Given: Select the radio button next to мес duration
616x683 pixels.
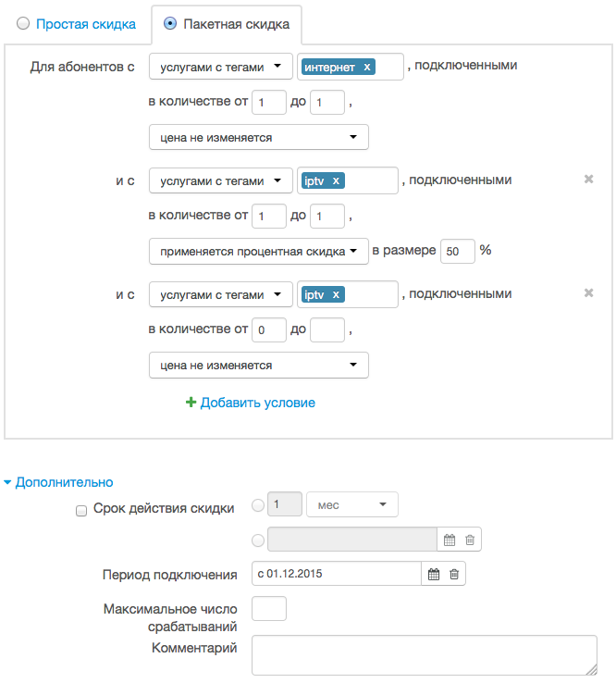Looking at the screenshot, I should tap(258, 505).
